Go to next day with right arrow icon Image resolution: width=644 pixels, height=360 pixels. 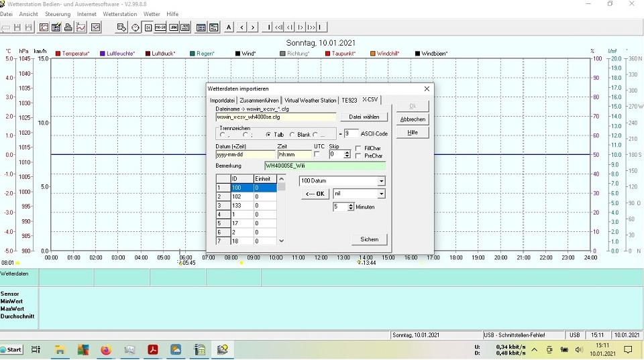[x=253, y=27]
